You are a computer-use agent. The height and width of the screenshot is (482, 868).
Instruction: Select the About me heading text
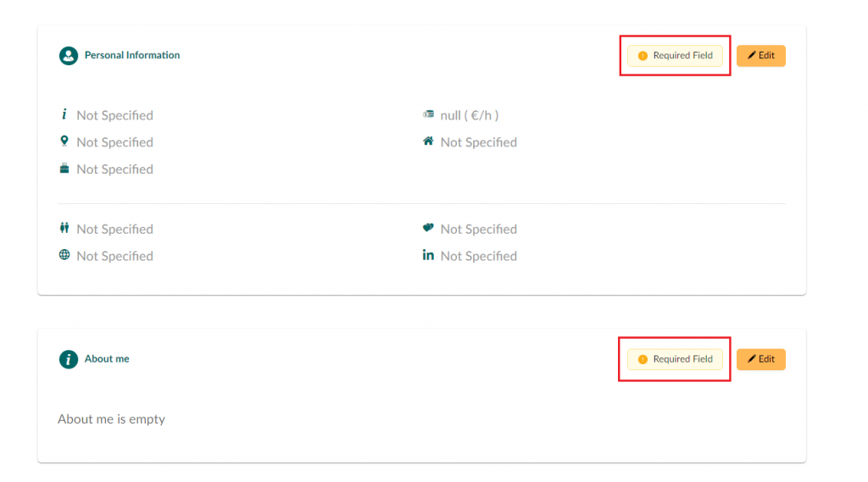[107, 359]
